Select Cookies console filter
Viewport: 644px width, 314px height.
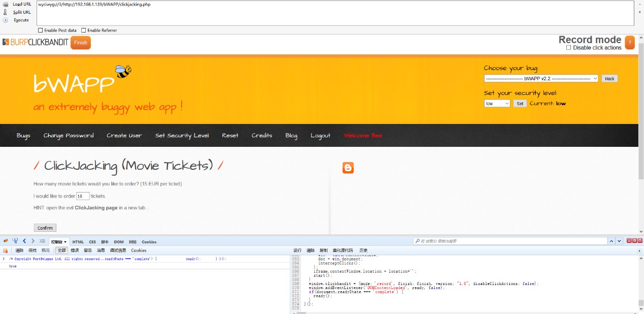click(139, 250)
